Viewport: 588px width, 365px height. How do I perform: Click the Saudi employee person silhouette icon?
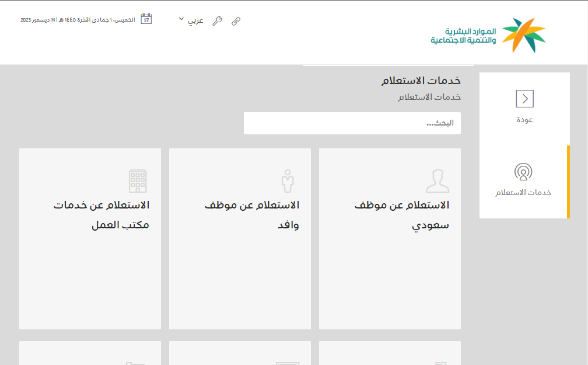click(437, 181)
